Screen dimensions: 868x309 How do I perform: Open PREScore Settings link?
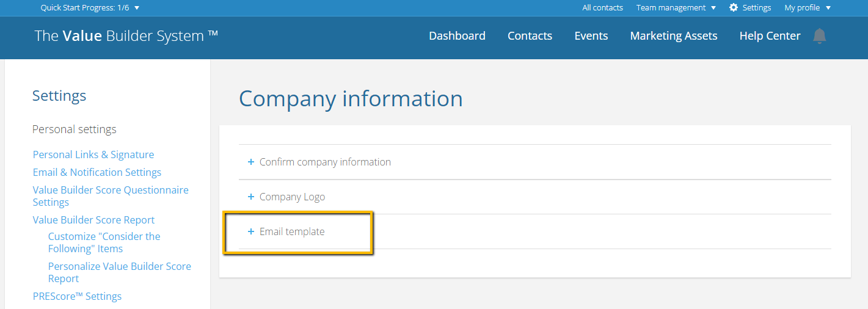[77, 296]
